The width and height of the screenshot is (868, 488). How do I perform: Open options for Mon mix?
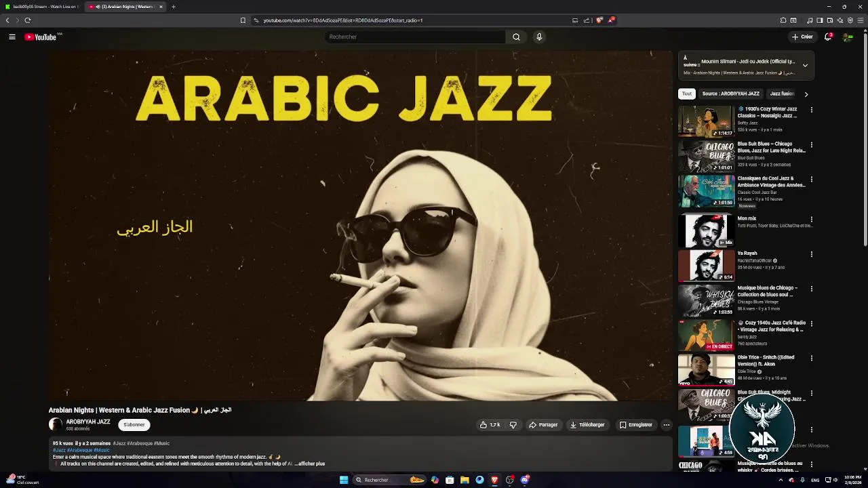(x=811, y=220)
